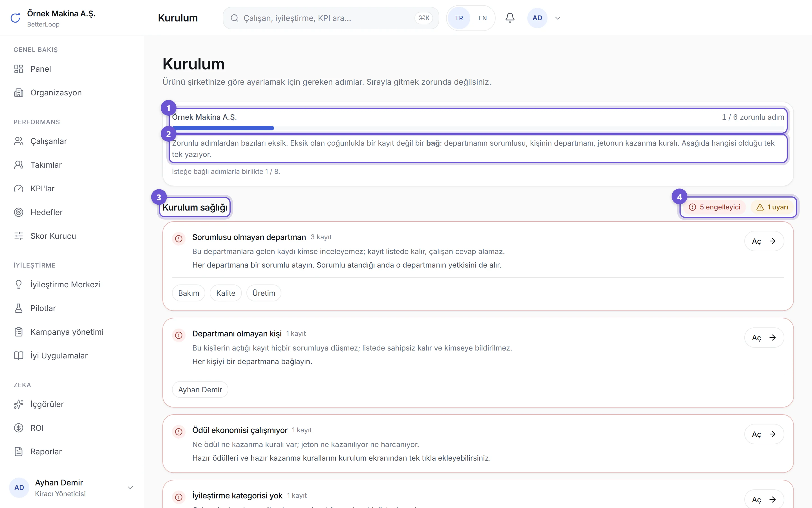Click the 5 engelleyici badge
The image size is (812, 508).
715,207
